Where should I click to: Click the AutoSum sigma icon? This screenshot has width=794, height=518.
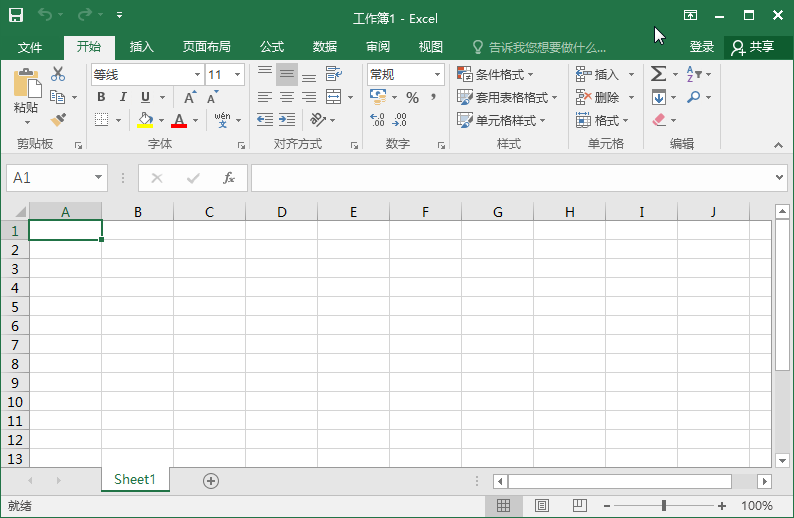(x=658, y=74)
